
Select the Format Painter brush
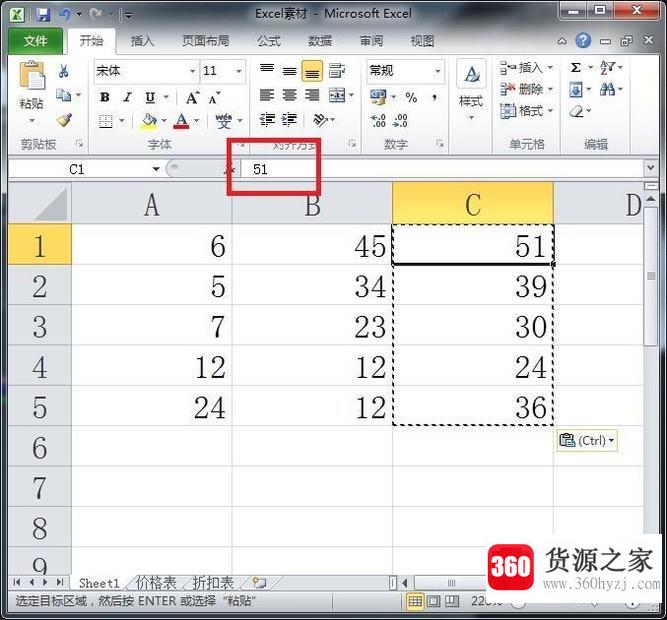tap(64, 120)
